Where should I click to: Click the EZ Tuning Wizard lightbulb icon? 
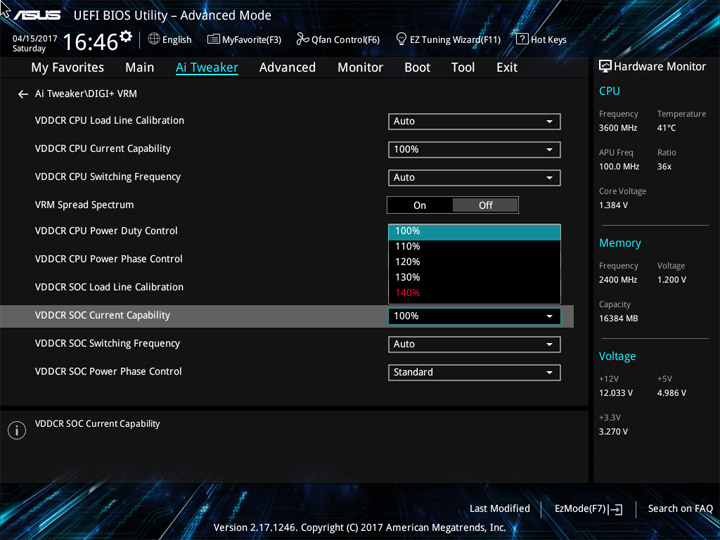[401, 39]
